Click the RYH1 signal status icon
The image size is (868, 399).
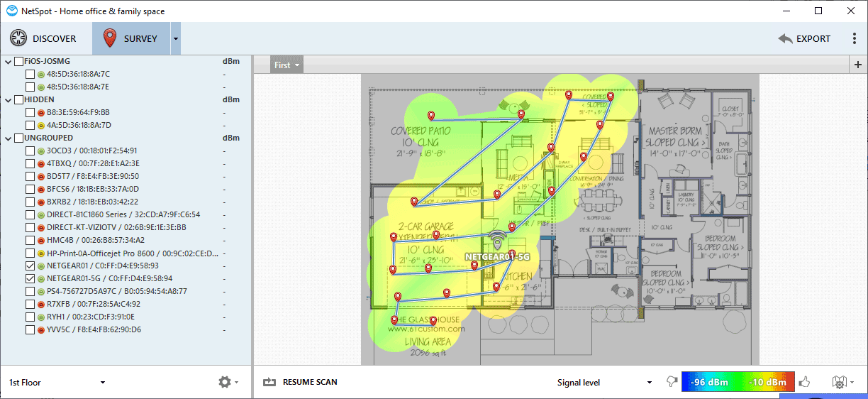[41, 317]
